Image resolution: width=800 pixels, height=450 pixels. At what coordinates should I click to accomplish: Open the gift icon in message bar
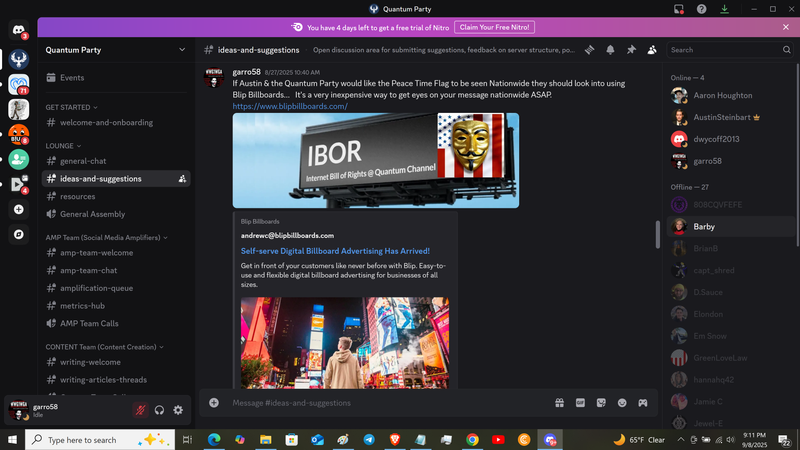tap(560, 403)
